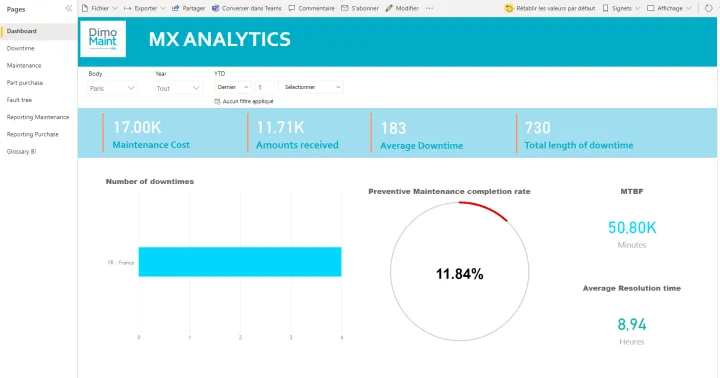Screen dimensions: 720x378
Task: Expand the Exporter menu
Action: [x=145, y=8]
